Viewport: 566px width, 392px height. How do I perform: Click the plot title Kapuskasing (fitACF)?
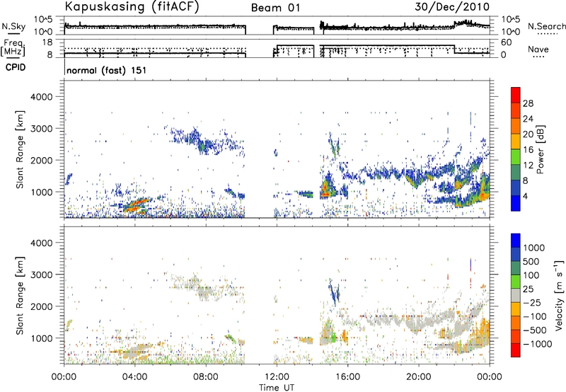(x=132, y=7)
